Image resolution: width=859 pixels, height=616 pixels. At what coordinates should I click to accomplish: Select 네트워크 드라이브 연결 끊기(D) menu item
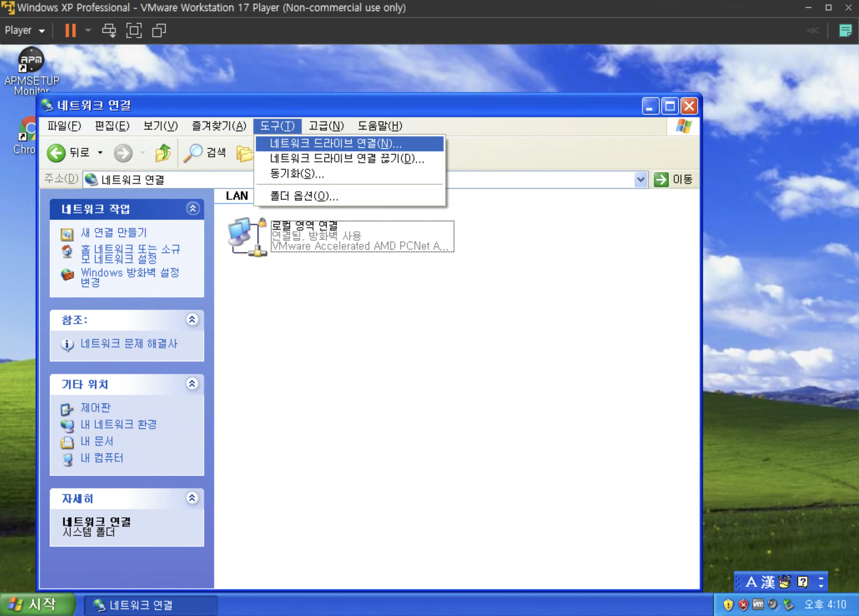tap(347, 159)
